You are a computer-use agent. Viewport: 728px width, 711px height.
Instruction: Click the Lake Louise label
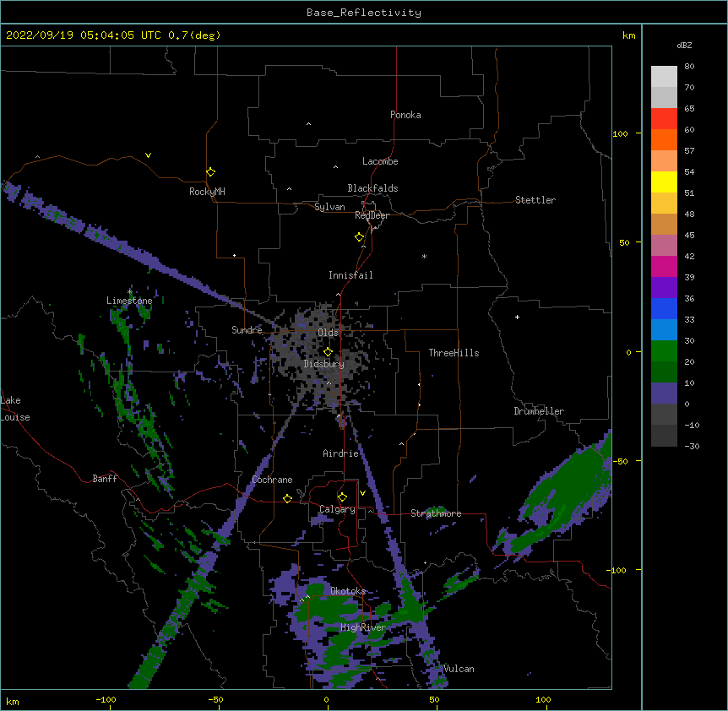tap(15, 409)
